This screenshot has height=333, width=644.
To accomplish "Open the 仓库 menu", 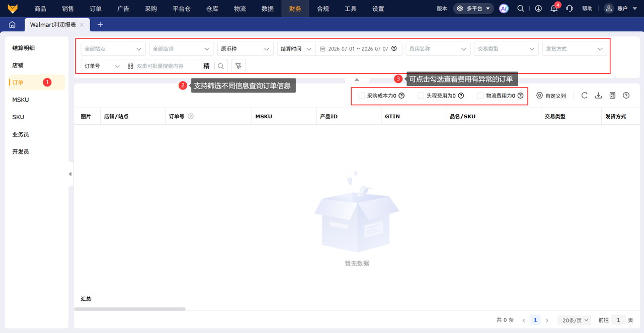I will (212, 9).
